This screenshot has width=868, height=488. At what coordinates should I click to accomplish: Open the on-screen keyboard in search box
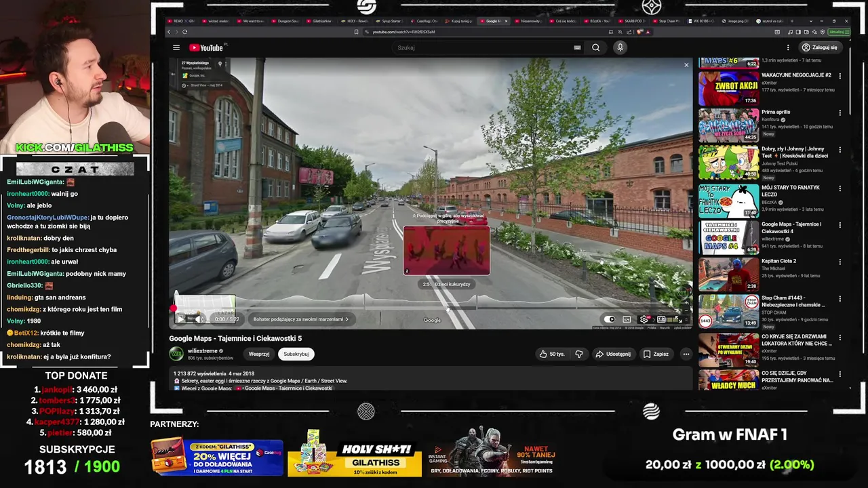click(x=577, y=47)
